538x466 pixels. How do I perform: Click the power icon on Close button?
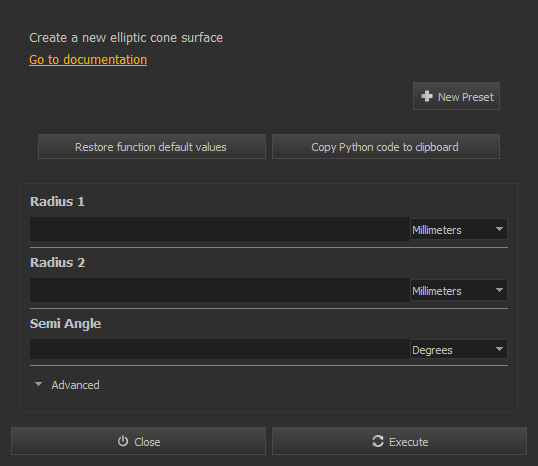coord(123,441)
